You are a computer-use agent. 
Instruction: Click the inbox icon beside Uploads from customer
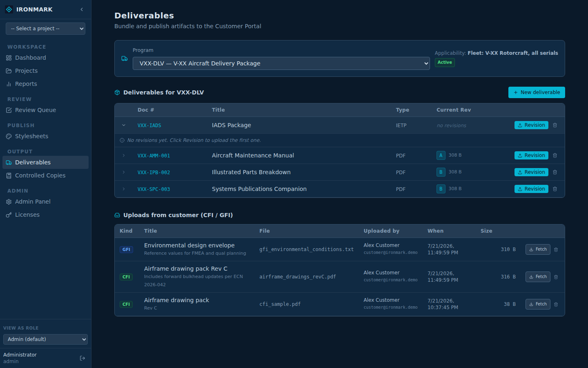coord(117,215)
